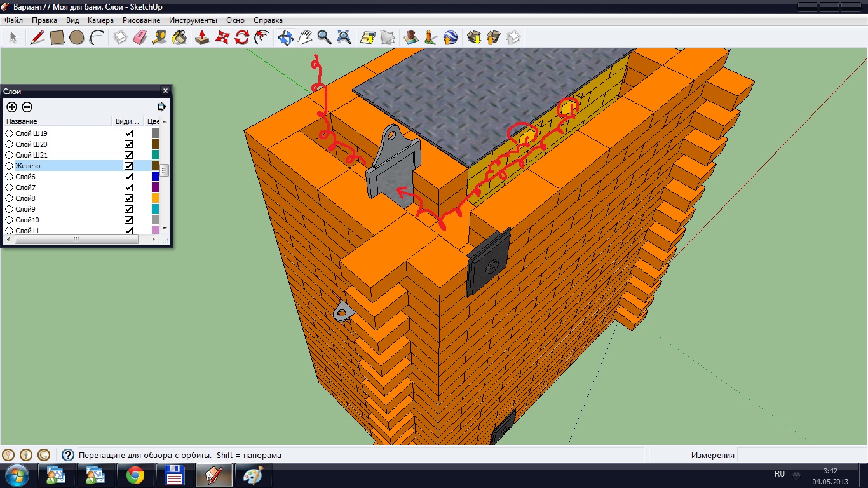Select the Push/Pull tool
The image size is (868, 488).
pos(202,37)
